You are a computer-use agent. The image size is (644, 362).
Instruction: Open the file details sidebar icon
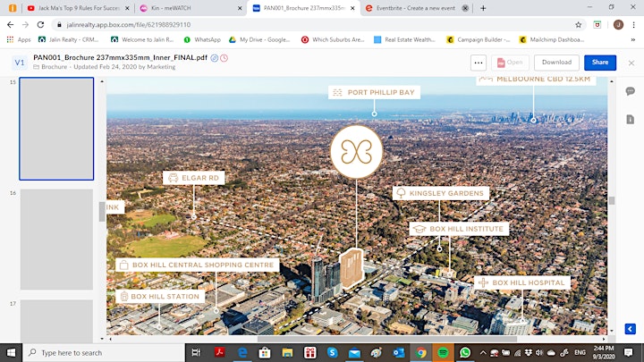click(630, 120)
